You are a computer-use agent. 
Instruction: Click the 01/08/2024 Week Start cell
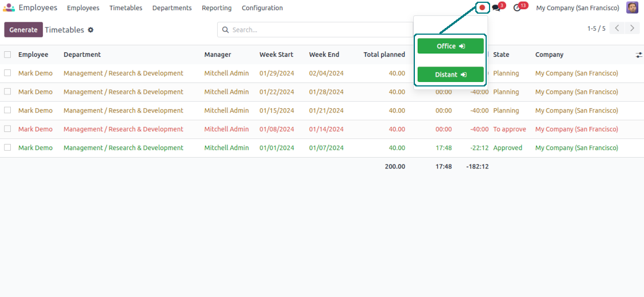(277, 129)
